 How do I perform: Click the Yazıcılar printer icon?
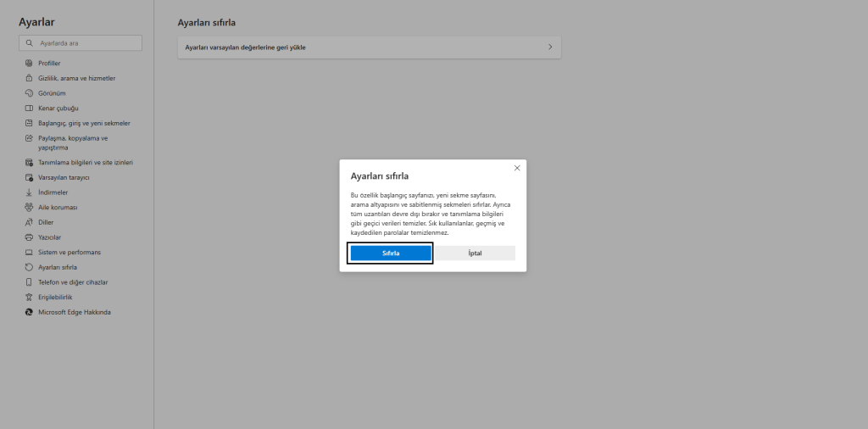pyautogui.click(x=29, y=237)
